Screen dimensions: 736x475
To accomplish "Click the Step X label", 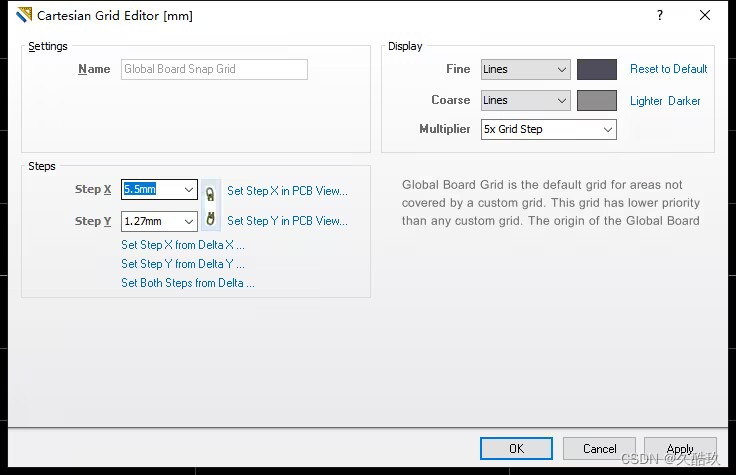I will click(x=93, y=189).
